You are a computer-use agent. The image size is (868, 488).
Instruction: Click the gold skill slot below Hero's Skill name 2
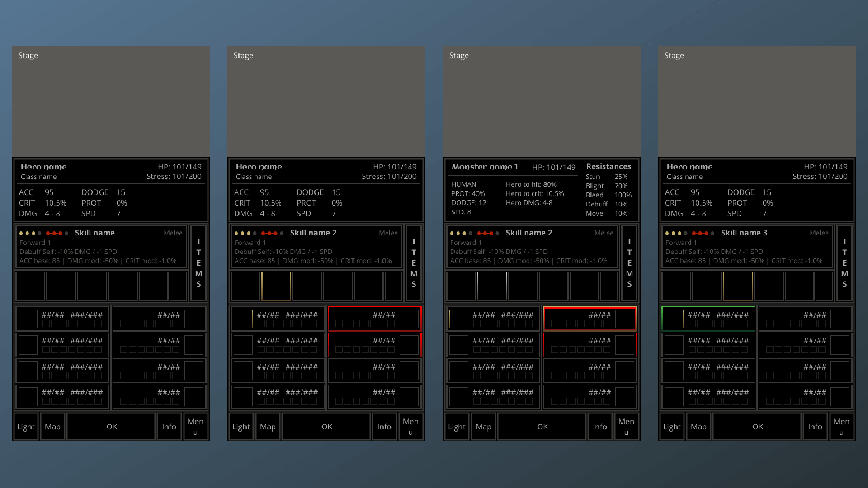point(276,286)
